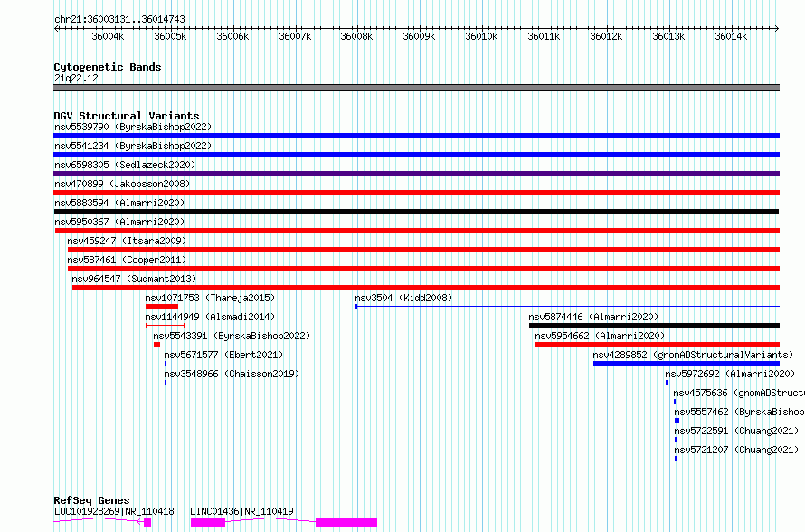The image size is (805, 532).
Task: Select the Cytogenetic Bands track title
Action: (108, 67)
